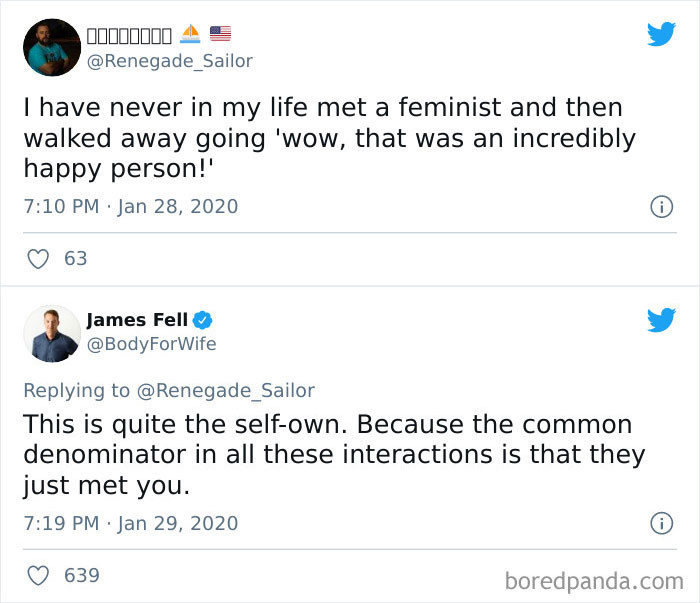Open the @BodyForWife handle
This screenshot has height=603, width=700.
[x=151, y=344]
